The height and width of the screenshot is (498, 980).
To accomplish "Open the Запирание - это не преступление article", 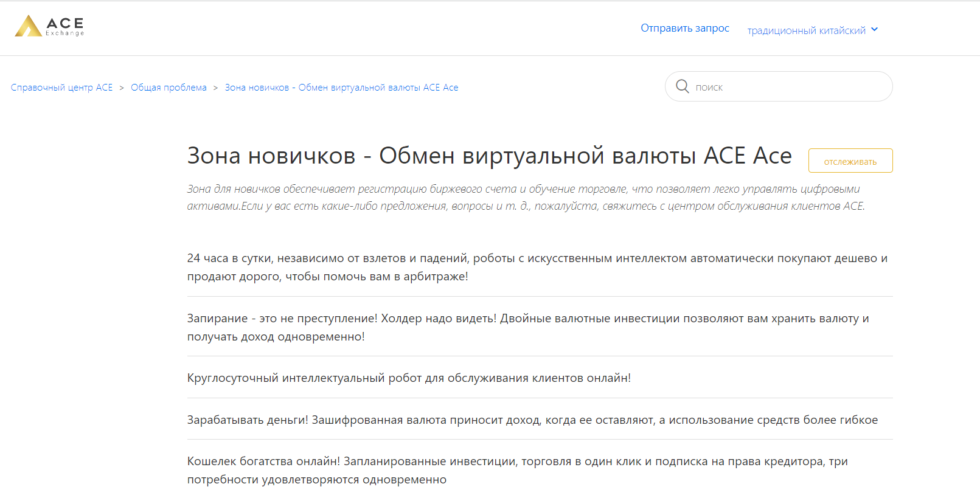I will click(x=528, y=327).
